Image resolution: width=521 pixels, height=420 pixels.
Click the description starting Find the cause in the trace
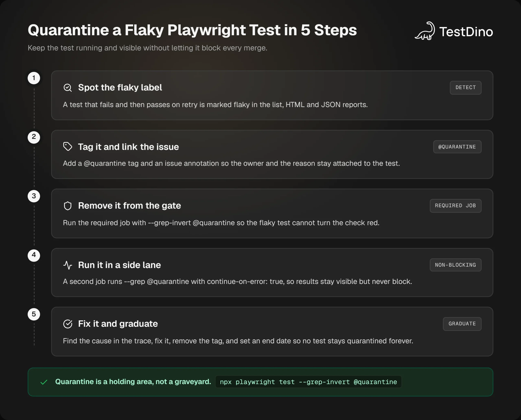tap(238, 341)
